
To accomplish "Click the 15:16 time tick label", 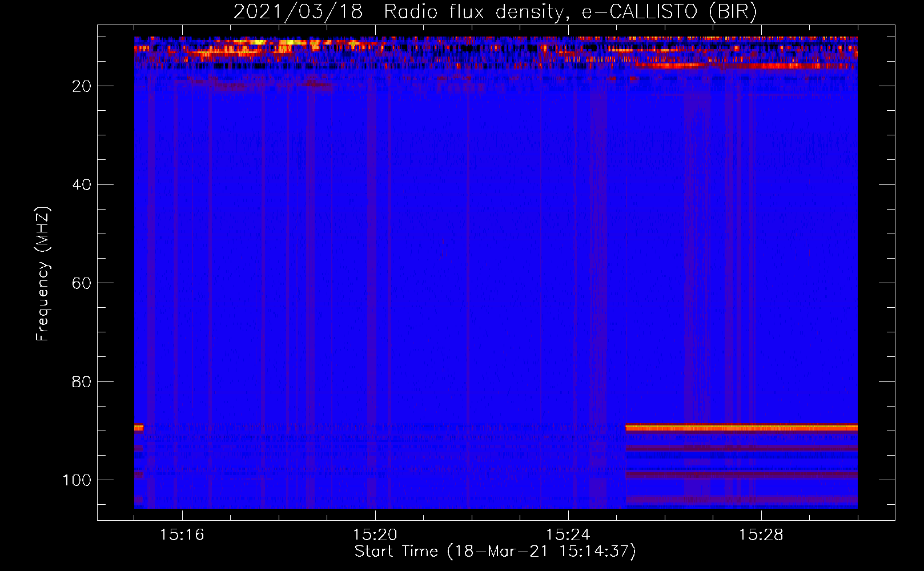I will [182, 535].
